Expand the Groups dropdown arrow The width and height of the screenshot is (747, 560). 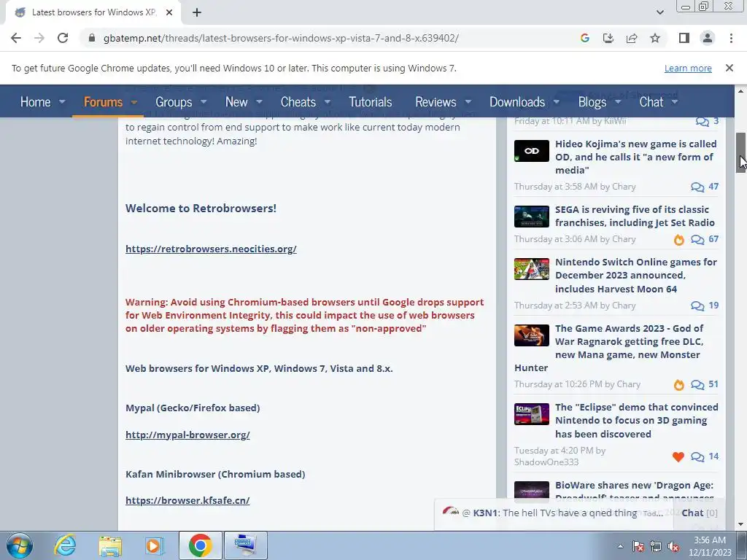(204, 101)
